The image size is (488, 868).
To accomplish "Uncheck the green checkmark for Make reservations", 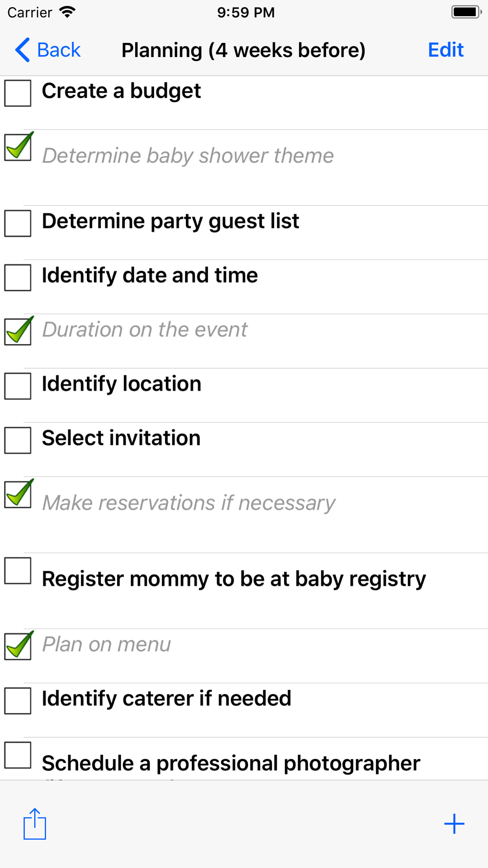I will coord(19,494).
